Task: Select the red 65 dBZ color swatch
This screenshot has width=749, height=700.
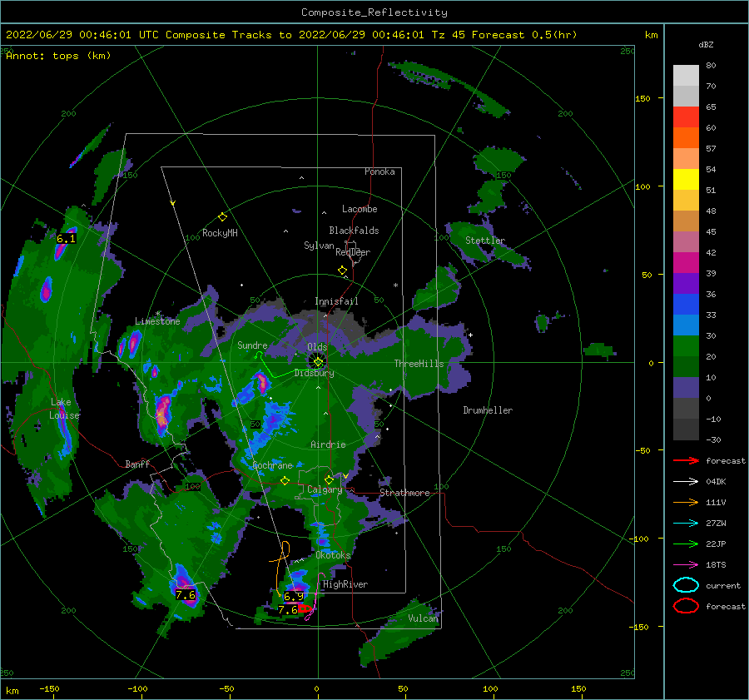Action: pos(686,117)
